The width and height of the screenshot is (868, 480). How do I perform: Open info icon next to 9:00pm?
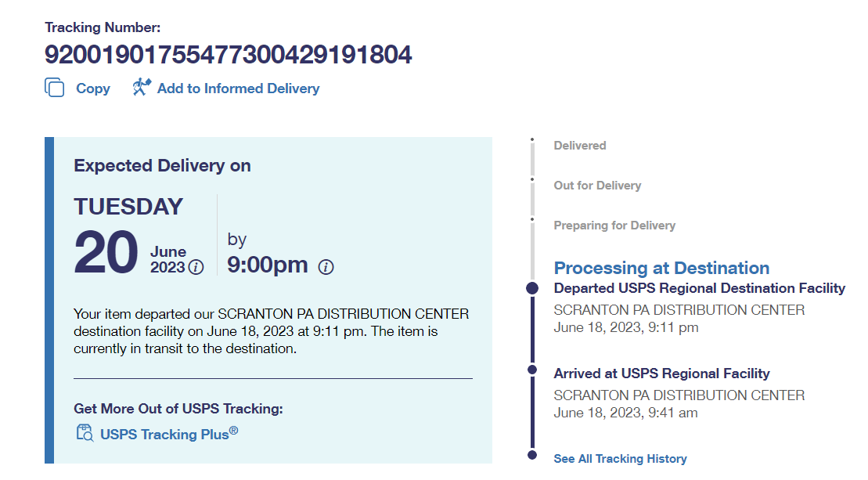tap(326, 267)
